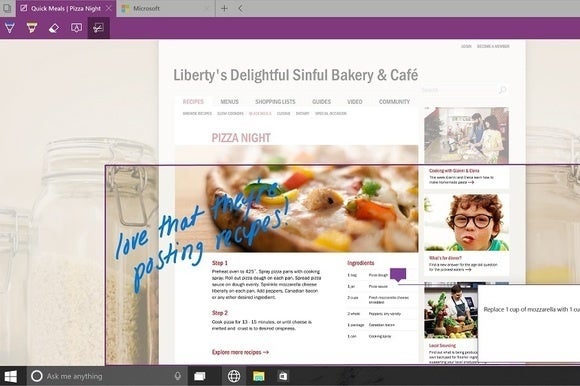Open the Windows Start menu
Screen dimensions: 580x386
coord(11,376)
